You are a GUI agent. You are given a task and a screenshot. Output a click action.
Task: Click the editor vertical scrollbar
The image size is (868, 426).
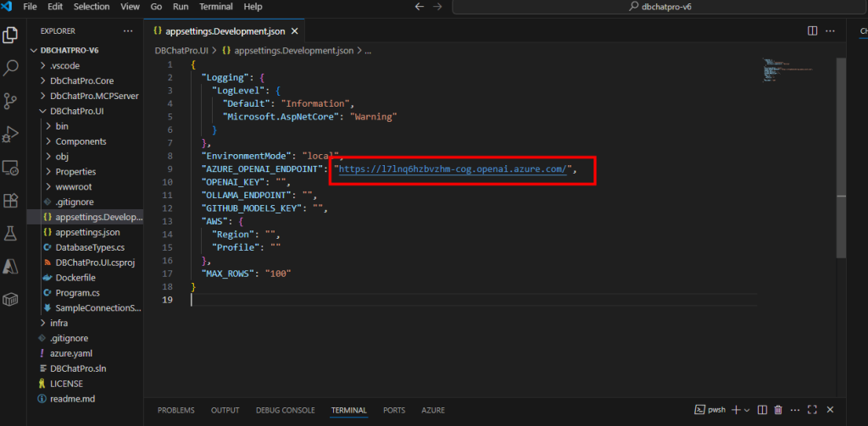[841, 158]
